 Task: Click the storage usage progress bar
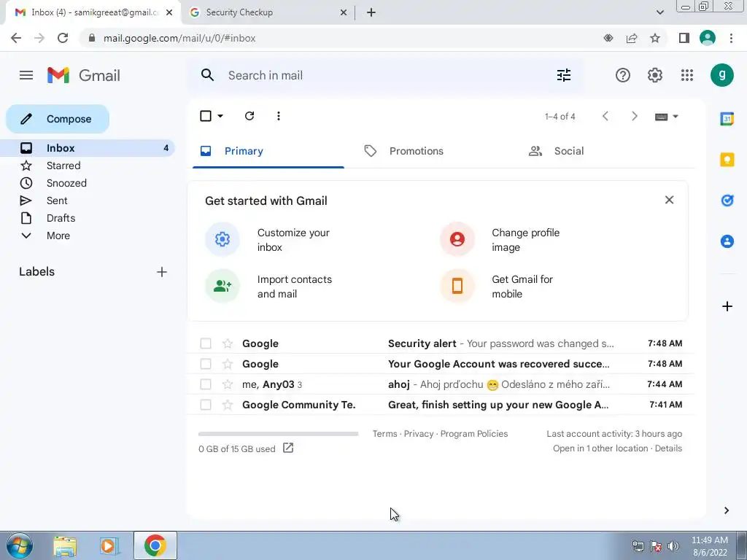[278, 434]
